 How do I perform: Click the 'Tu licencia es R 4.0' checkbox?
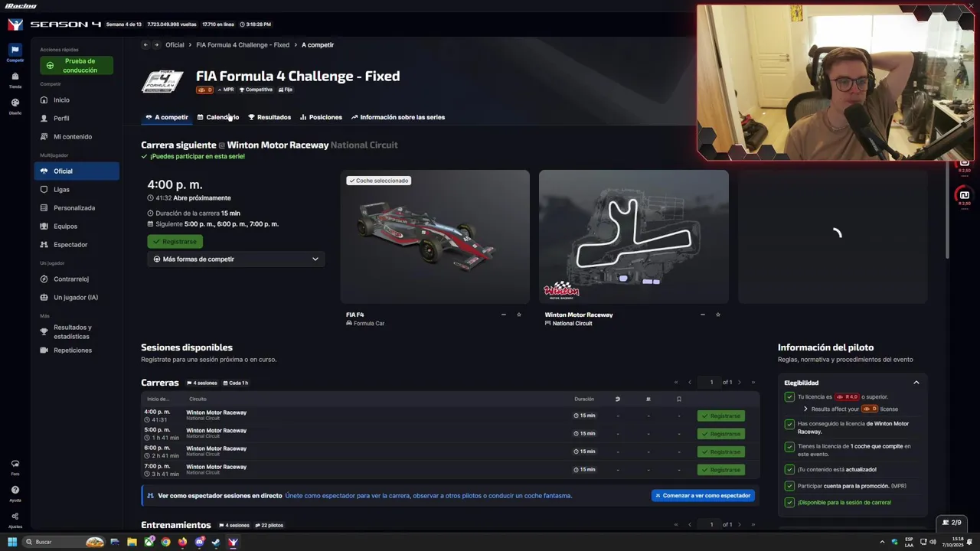pos(789,396)
